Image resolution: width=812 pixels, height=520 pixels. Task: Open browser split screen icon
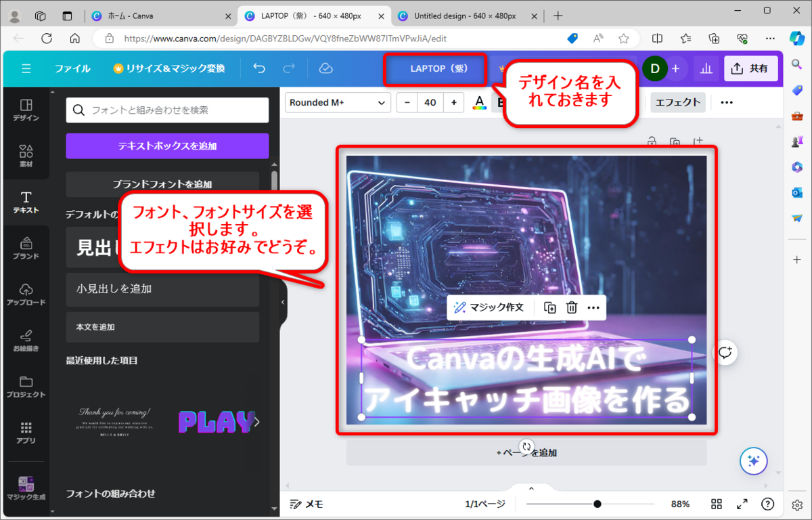pos(658,39)
